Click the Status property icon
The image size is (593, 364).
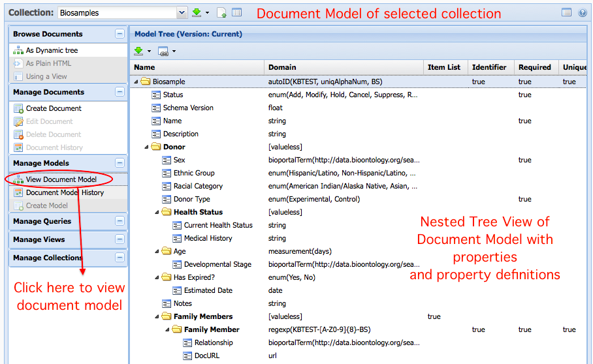(156, 95)
